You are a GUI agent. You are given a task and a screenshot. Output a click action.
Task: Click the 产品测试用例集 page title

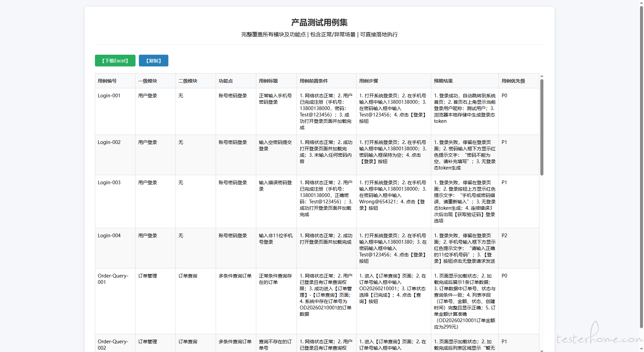[319, 22]
